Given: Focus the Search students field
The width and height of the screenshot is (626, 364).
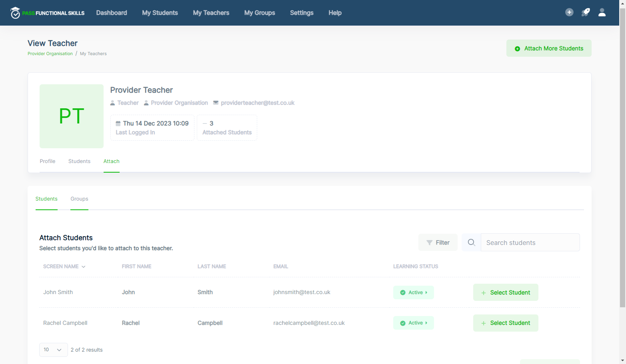Looking at the screenshot, I should [530, 243].
